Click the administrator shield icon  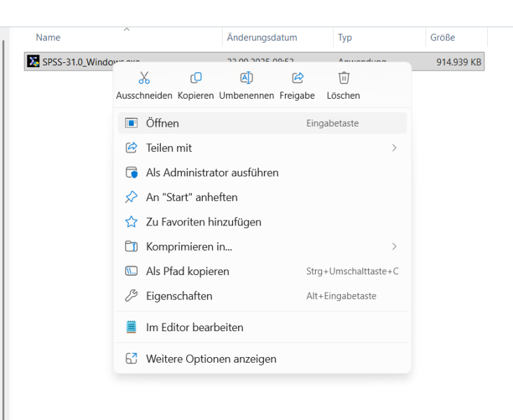pyautogui.click(x=132, y=172)
